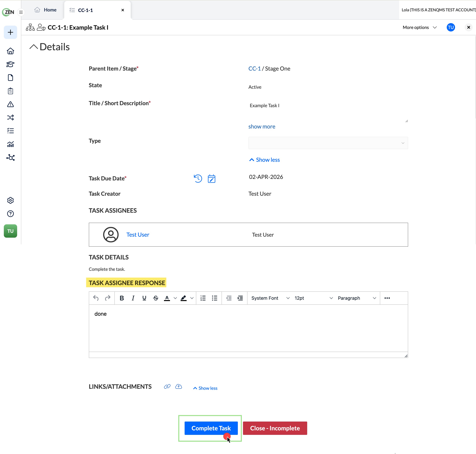476x454 pixels.
Task: Open the documents page icon in sidebar
Action: click(x=10, y=78)
